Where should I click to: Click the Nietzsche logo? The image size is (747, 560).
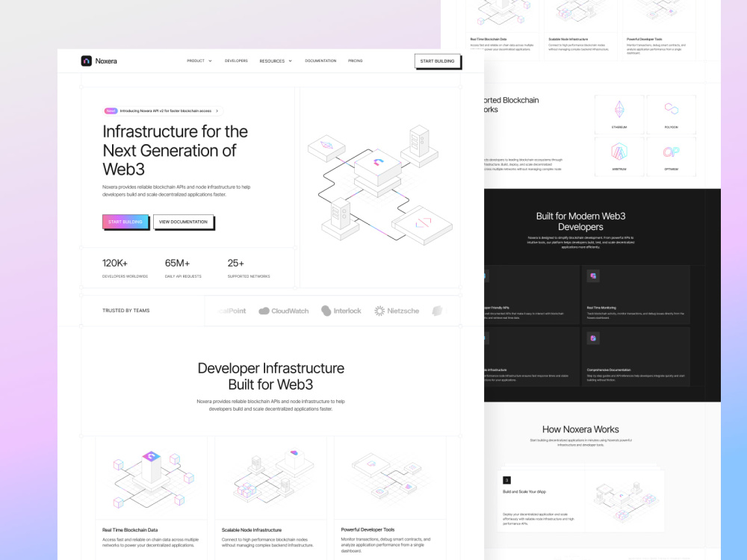point(397,311)
